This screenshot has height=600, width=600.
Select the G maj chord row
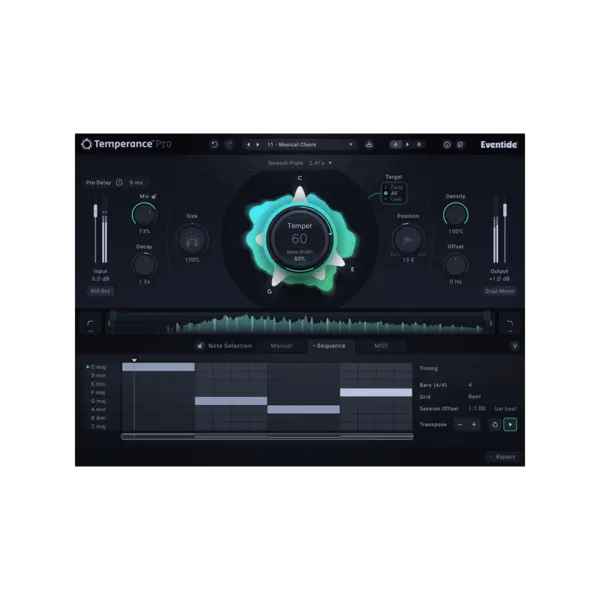click(x=98, y=401)
